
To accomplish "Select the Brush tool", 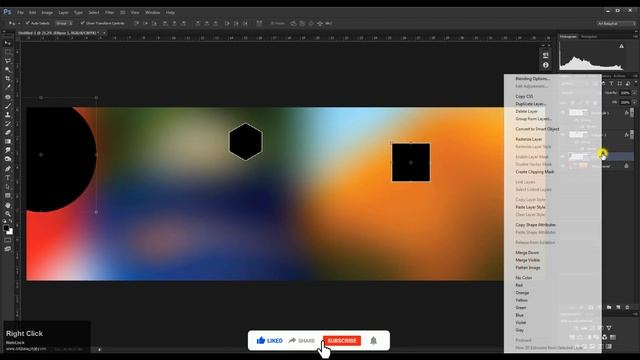I will [x=8, y=106].
